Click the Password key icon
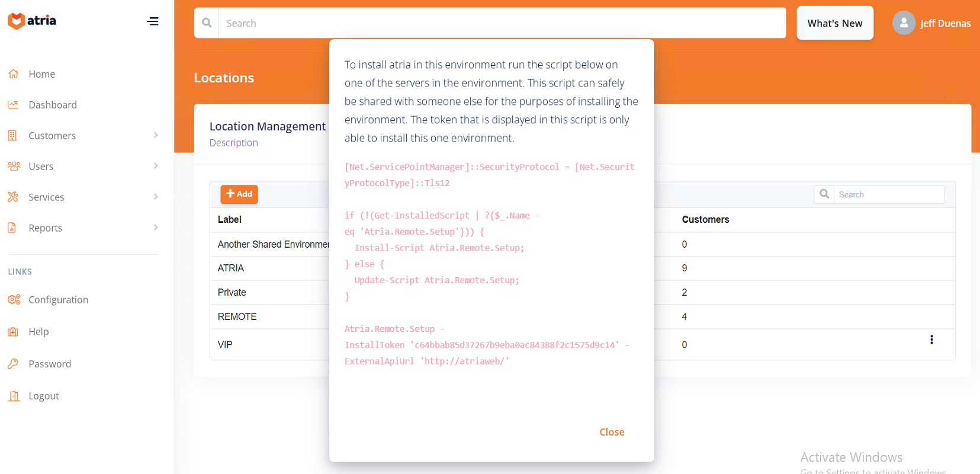Viewport: 980px width, 474px height. coord(13,364)
